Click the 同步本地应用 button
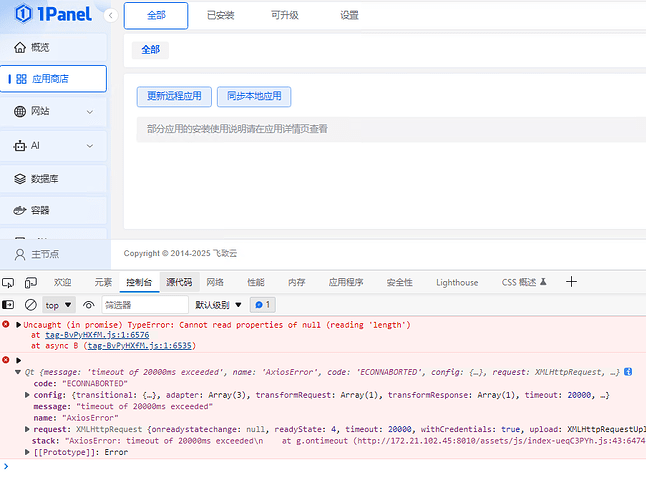This screenshot has width=646, height=500. coord(254,97)
